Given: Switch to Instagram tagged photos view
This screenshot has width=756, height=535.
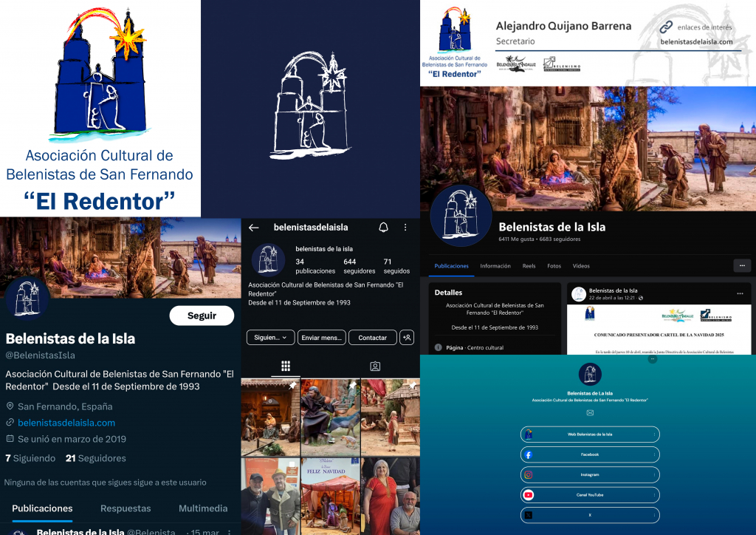Looking at the screenshot, I should point(375,366).
